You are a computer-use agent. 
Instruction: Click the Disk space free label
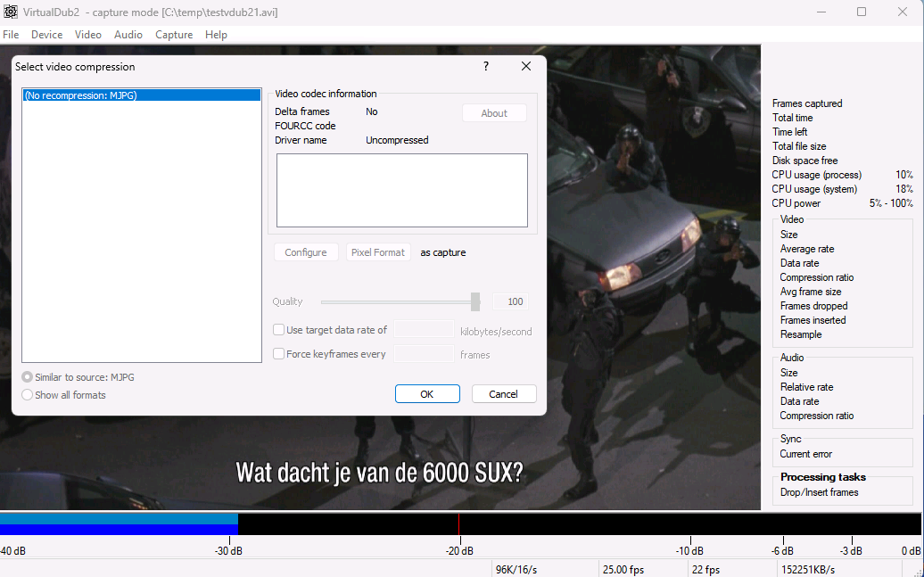point(805,161)
